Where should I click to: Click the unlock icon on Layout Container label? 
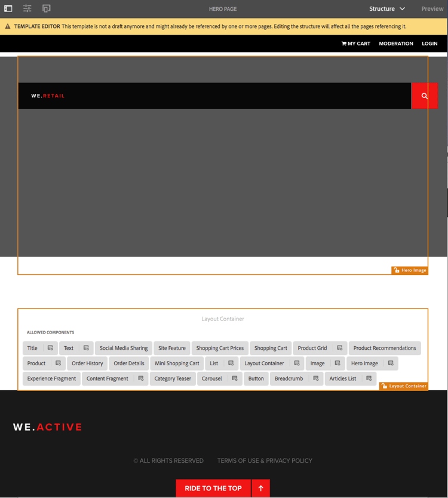pos(384,386)
